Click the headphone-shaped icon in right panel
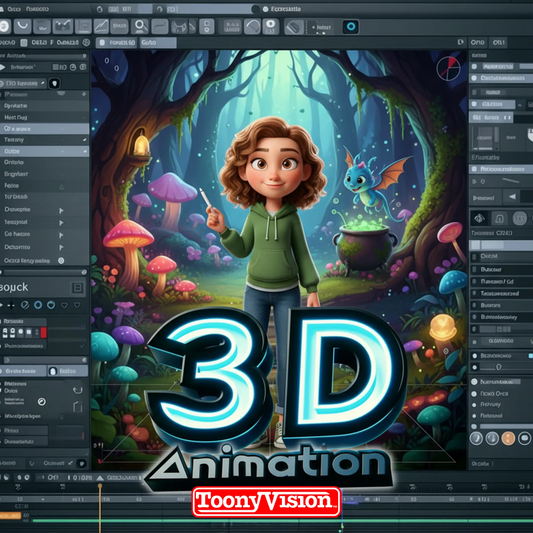533x533 pixels. click(x=499, y=219)
